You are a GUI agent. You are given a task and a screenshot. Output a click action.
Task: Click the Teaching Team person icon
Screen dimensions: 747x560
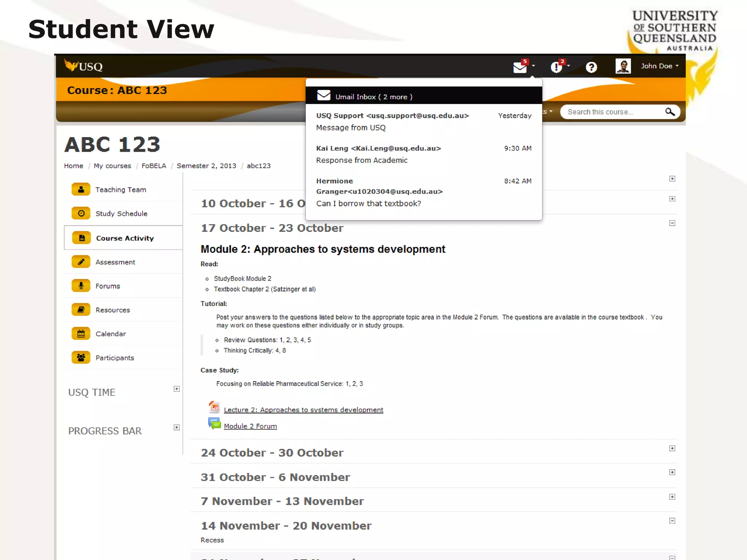click(x=81, y=190)
